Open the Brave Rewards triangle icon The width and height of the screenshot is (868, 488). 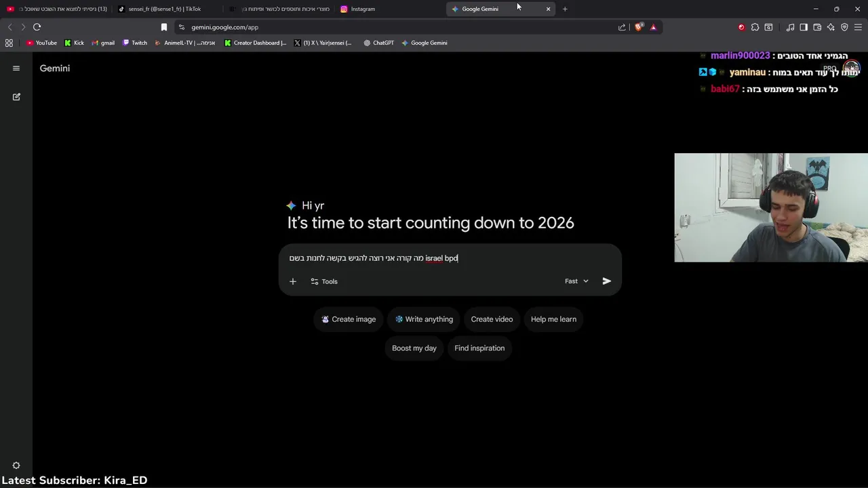point(653,27)
